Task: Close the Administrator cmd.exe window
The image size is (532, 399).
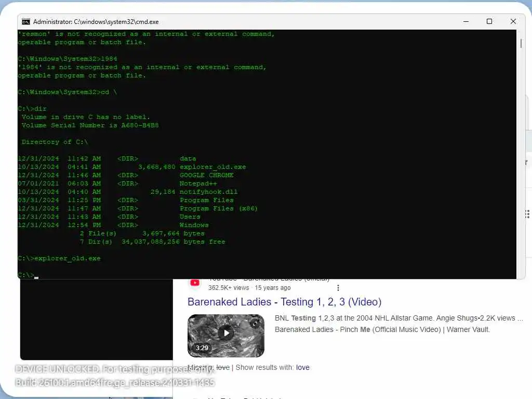Action: tap(513, 21)
